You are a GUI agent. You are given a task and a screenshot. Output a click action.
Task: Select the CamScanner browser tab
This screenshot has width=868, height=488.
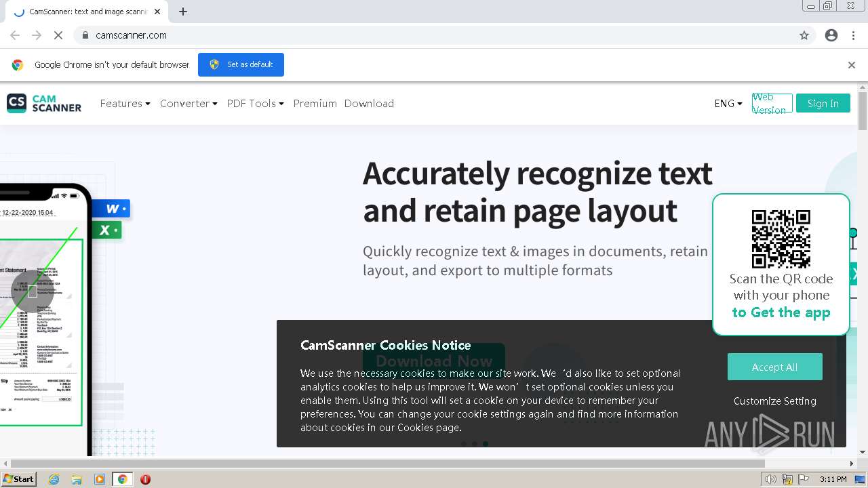[x=86, y=12]
